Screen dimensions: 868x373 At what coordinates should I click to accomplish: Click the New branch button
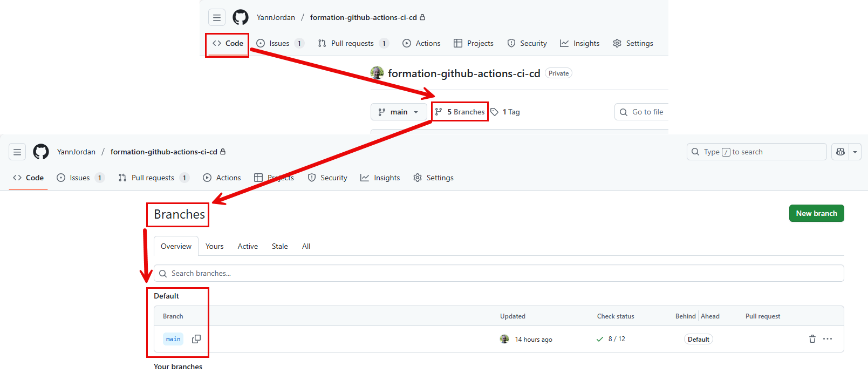pos(816,213)
